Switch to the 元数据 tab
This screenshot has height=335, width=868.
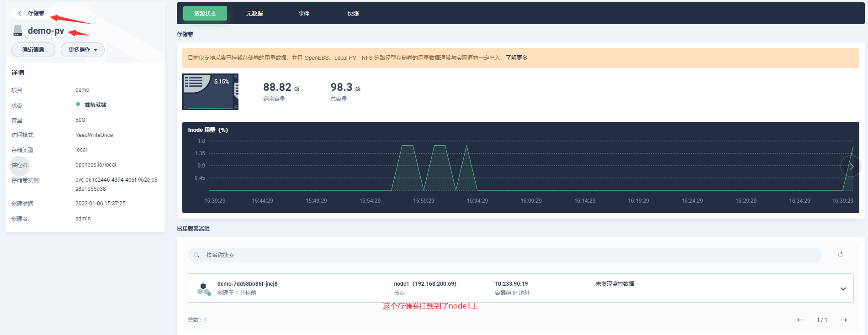(254, 14)
